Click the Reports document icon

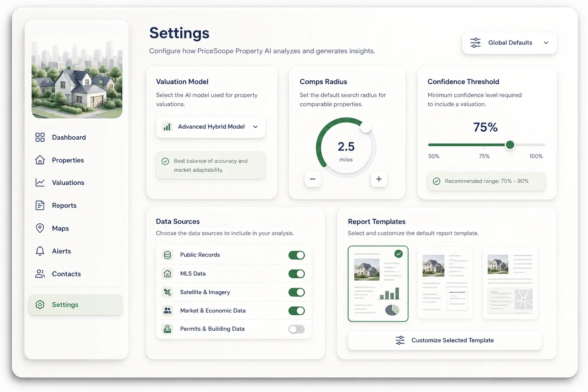(40, 205)
